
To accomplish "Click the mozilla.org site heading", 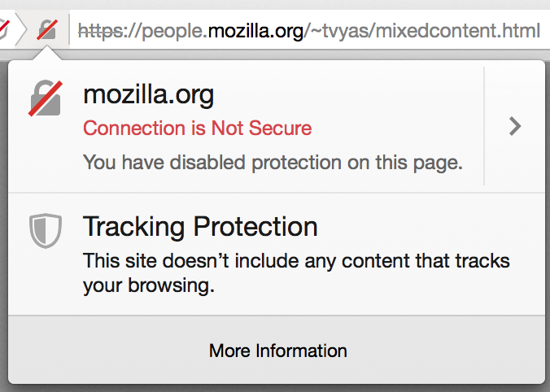I will pyautogui.click(x=148, y=94).
